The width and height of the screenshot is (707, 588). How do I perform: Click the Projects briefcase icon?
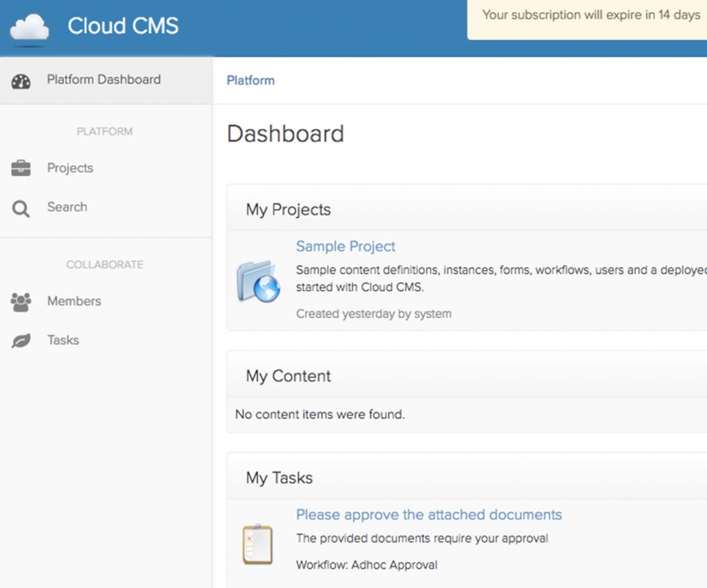point(20,168)
